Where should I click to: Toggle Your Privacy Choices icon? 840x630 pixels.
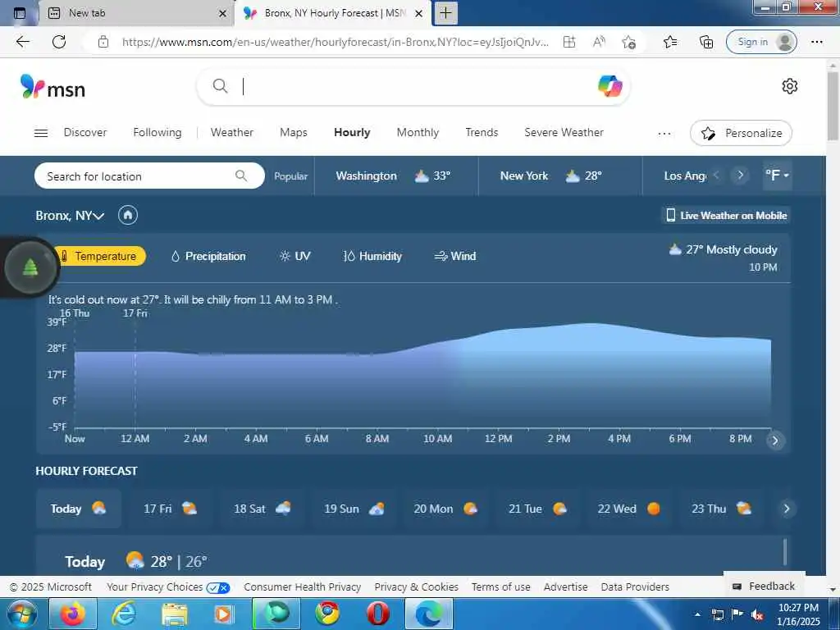click(x=218, y=587)
